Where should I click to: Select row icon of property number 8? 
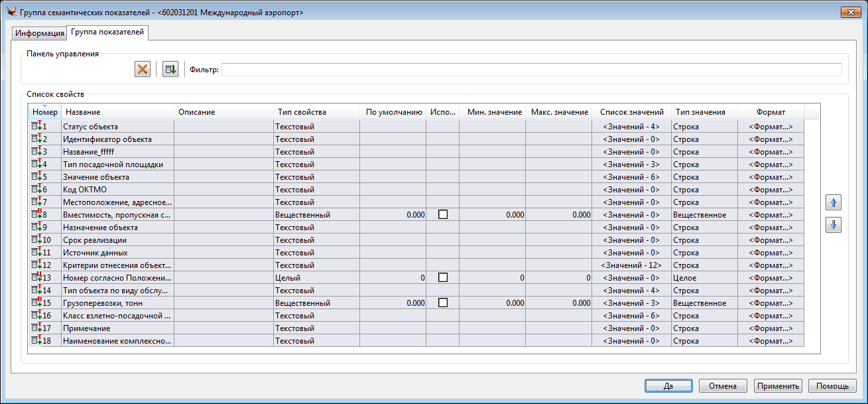(x=35, y=214)
